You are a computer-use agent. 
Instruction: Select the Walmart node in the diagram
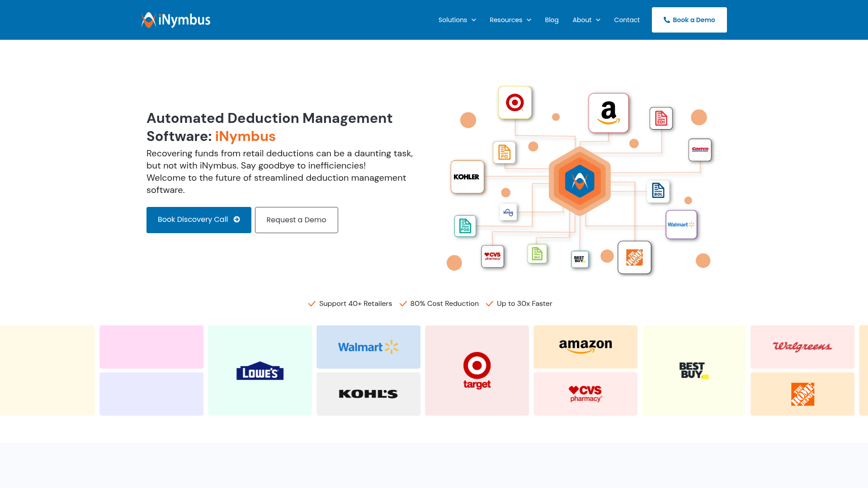[x=681, y=225]
